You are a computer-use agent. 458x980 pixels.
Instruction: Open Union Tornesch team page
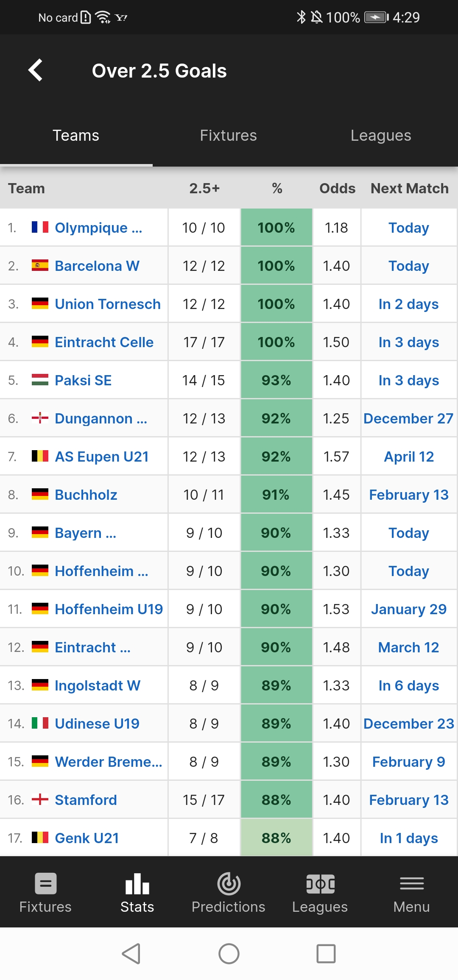108,304
